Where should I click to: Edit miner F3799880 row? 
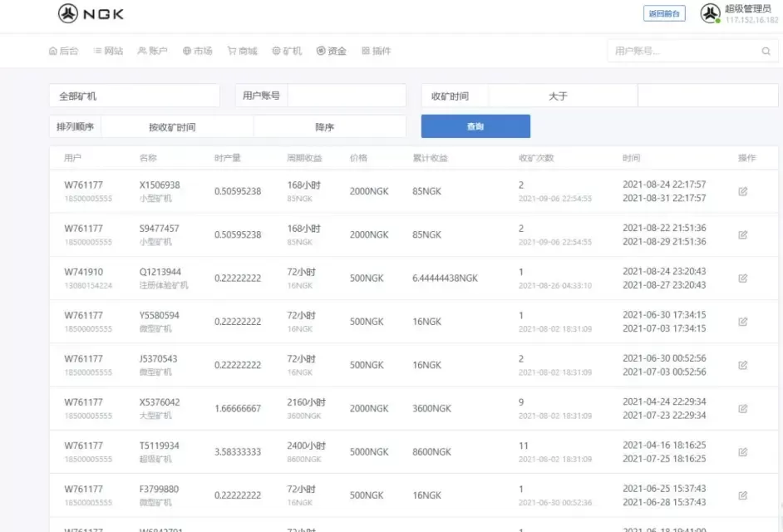pos(742,495)
